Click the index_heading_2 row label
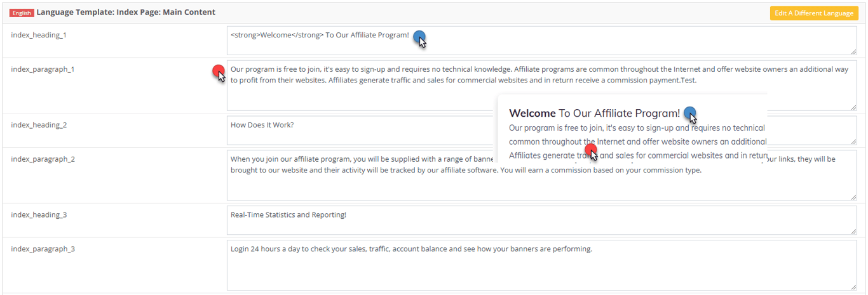 [39, 125]
